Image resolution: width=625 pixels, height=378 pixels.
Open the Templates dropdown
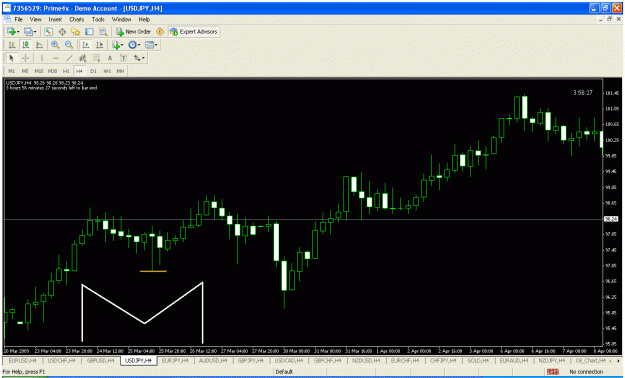tap(151, 45)
